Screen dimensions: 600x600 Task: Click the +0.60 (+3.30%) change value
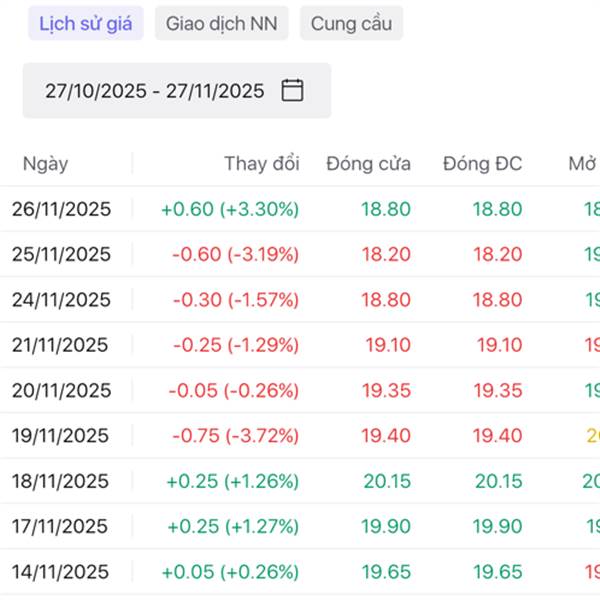coord(229,209)
